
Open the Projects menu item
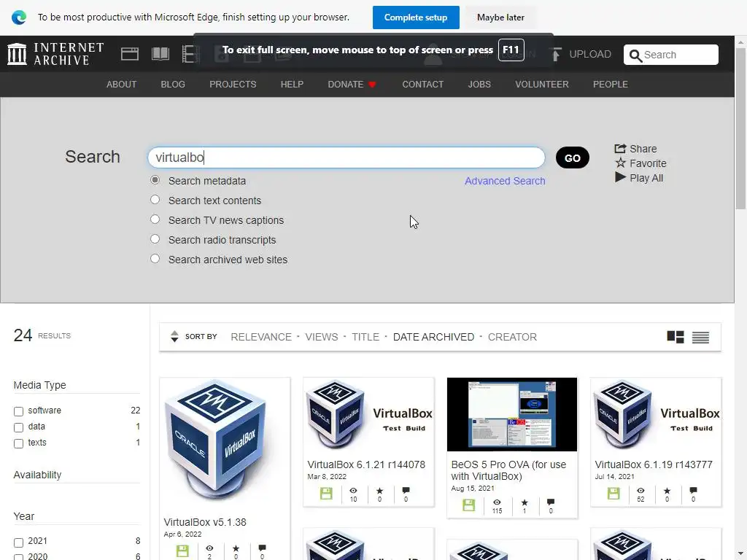(233, 85)
